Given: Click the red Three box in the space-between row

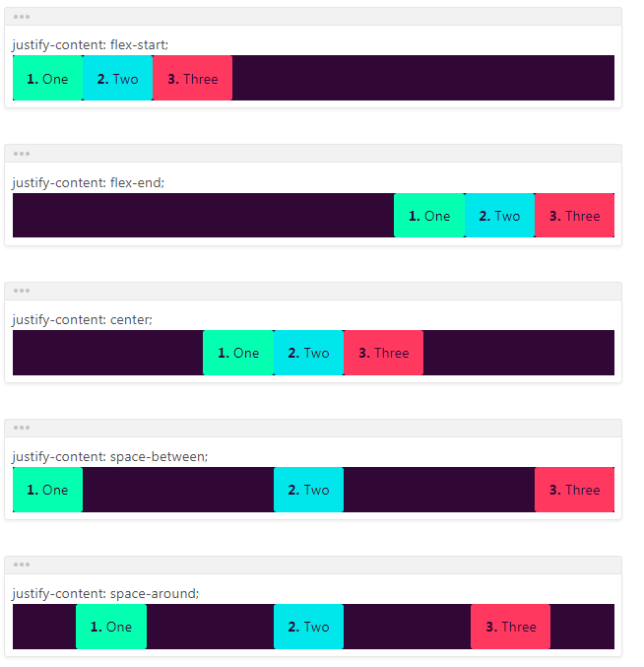Looking at the screenshot, I should [575, 490].
